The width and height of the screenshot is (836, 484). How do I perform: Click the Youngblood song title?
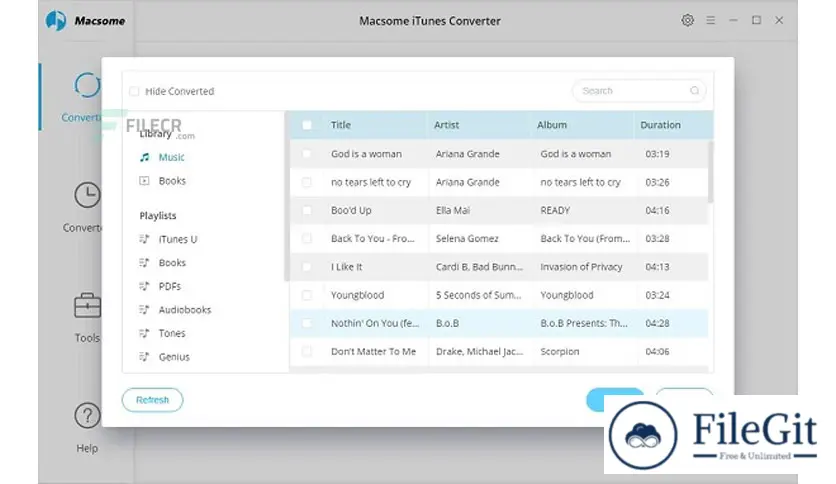pyautogui.click(x=357, y=295)
